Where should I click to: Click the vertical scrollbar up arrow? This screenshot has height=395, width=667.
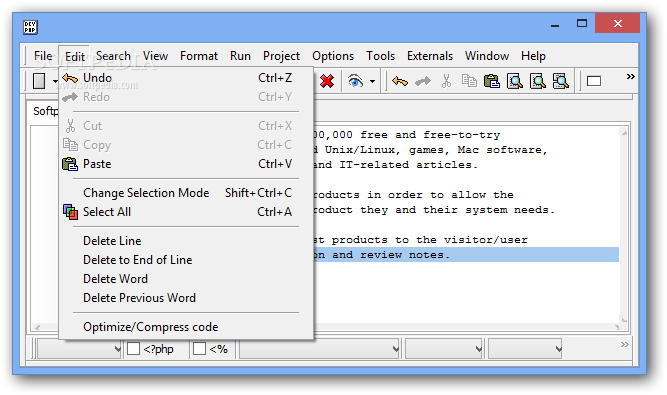624,133
